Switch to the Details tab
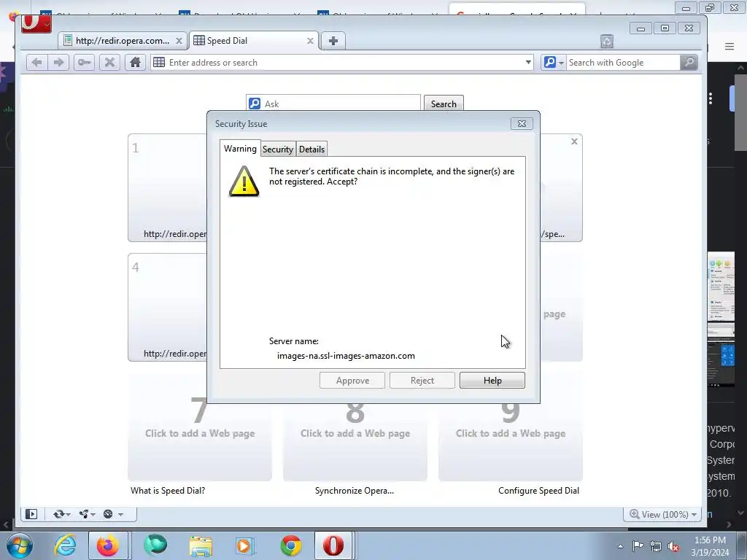 (311, 149)
